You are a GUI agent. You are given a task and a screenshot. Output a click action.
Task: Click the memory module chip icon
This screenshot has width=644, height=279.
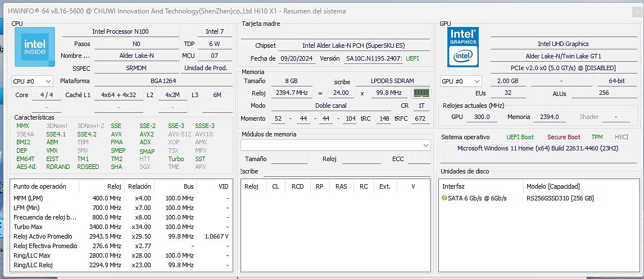pos(421,93)
